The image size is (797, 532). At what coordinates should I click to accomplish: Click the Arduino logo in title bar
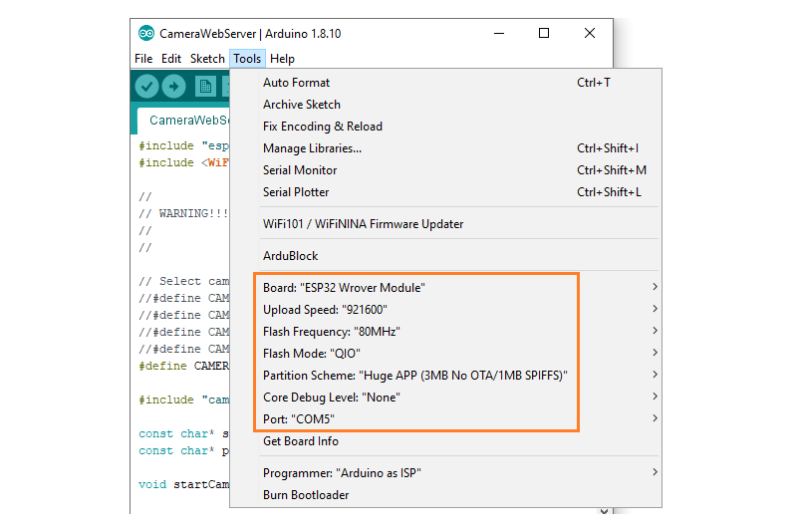[146, 34]
